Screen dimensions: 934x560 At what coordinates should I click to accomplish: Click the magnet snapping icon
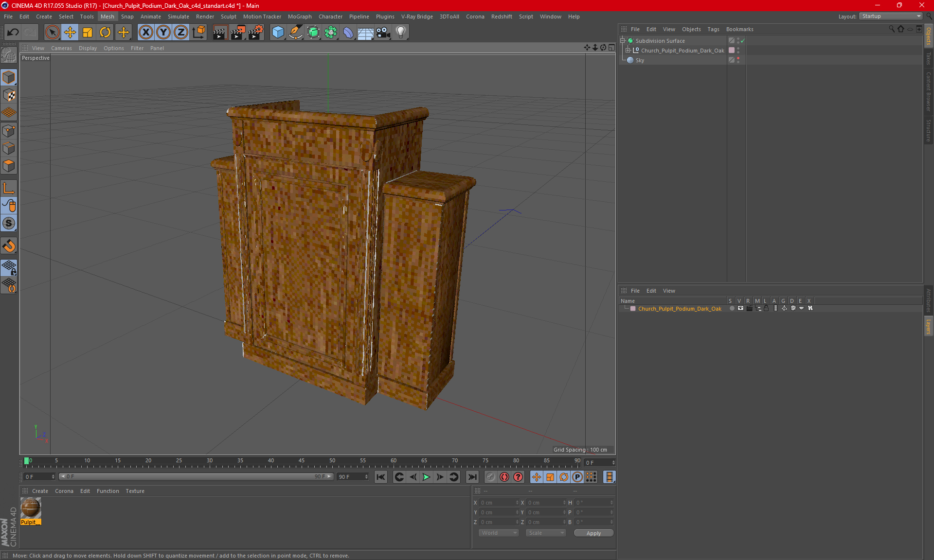coord(9,245)
